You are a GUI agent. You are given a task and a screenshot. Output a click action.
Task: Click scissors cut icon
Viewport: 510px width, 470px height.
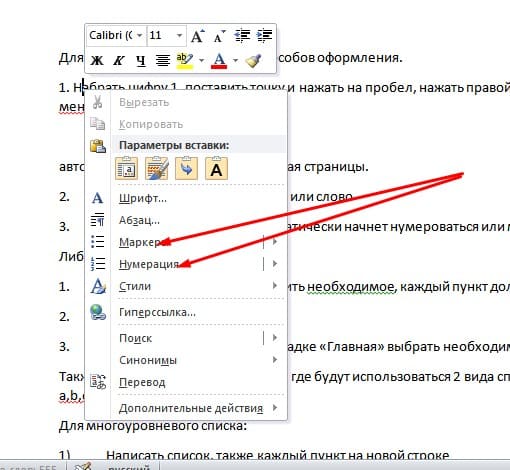[x=97, y=102]
